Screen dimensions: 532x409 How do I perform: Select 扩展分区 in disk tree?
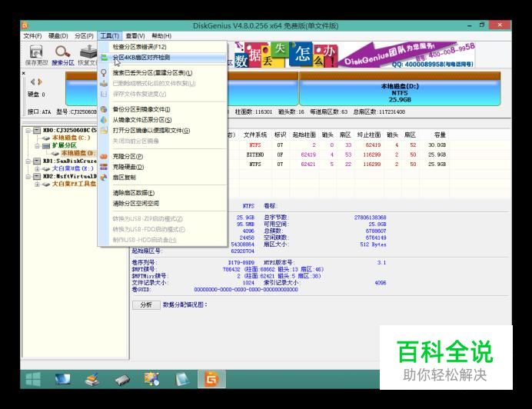(x=64, y=145)
